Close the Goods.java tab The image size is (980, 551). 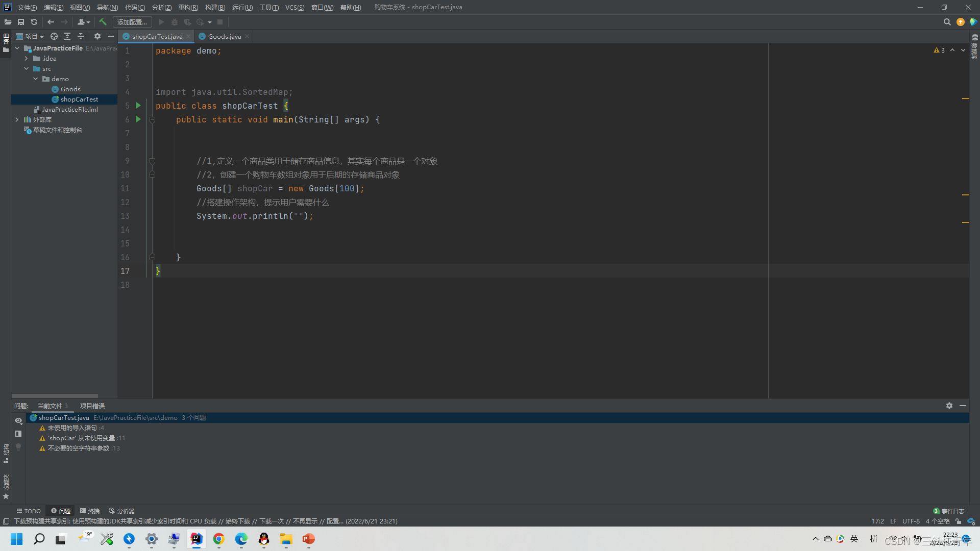(247, 36)
